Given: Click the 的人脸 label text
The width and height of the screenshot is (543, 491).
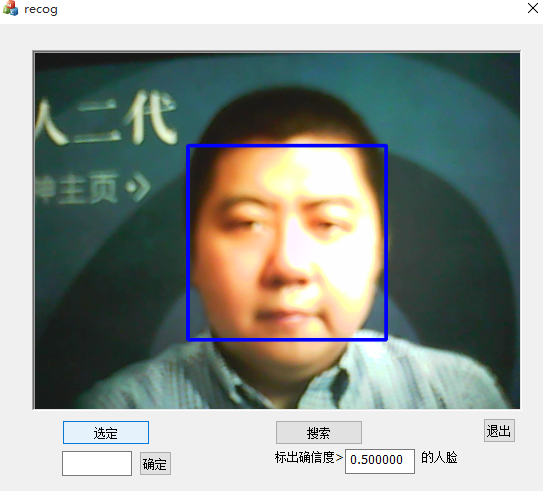Looking at the screenshot, I should [x=439, y=457].
